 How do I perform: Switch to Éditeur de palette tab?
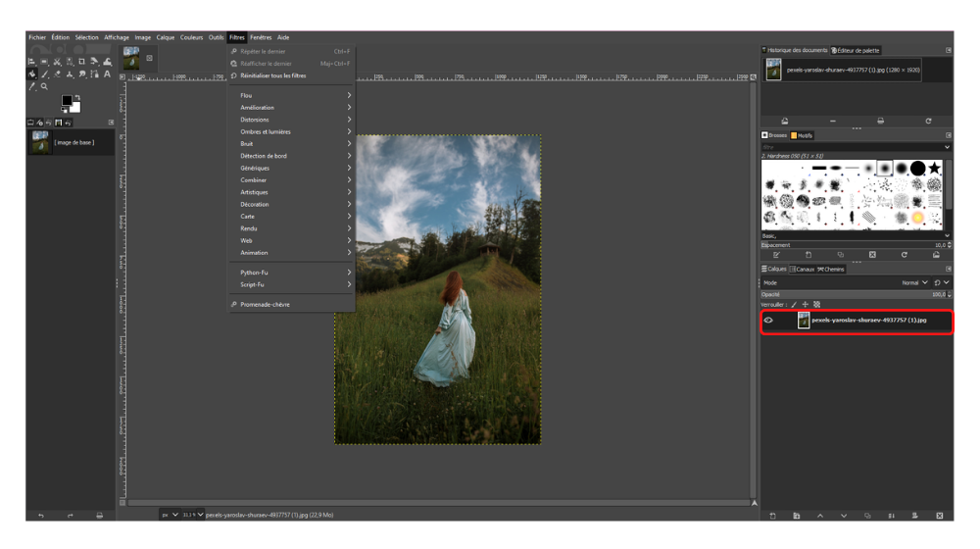(855, 50)
